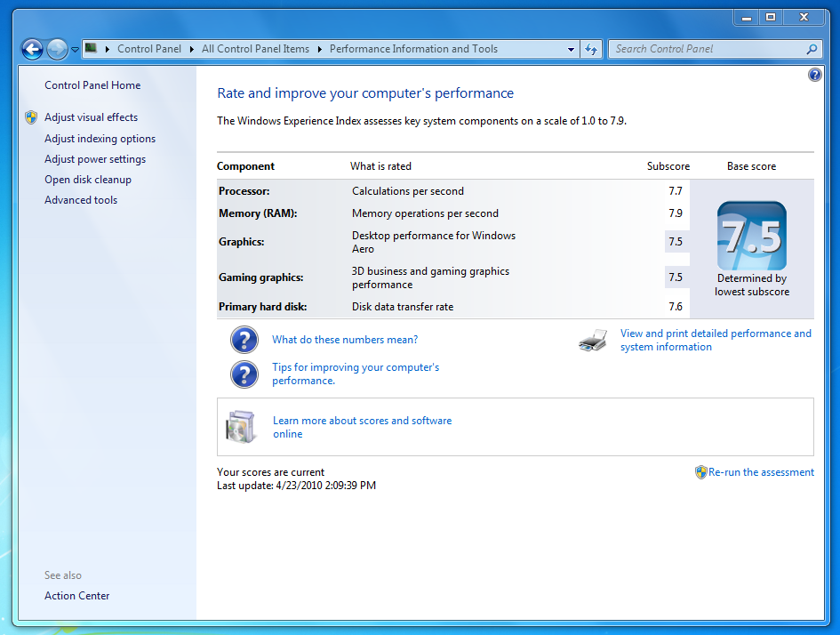
Task: Open the address bar history dropdown
Action: [571, 49]
